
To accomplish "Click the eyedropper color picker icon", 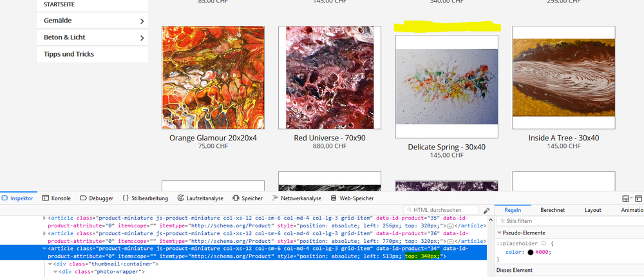I will pos(487,210).
